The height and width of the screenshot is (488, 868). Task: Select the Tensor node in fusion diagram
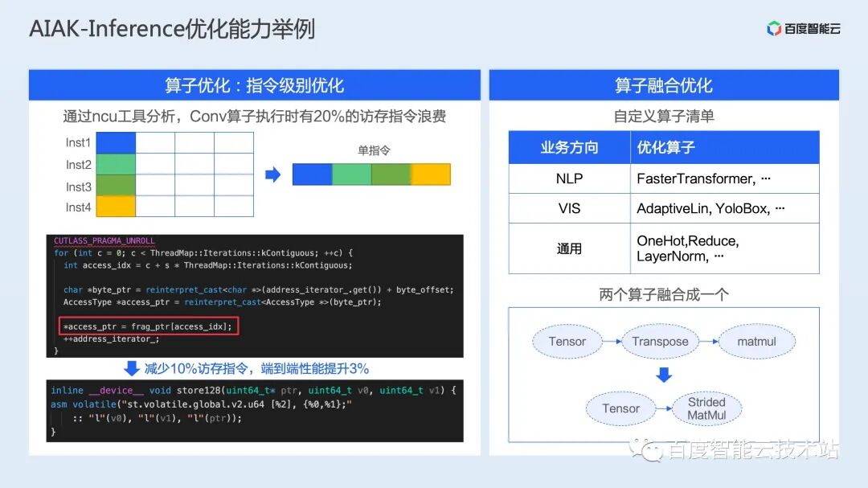(x=567, y=341)
